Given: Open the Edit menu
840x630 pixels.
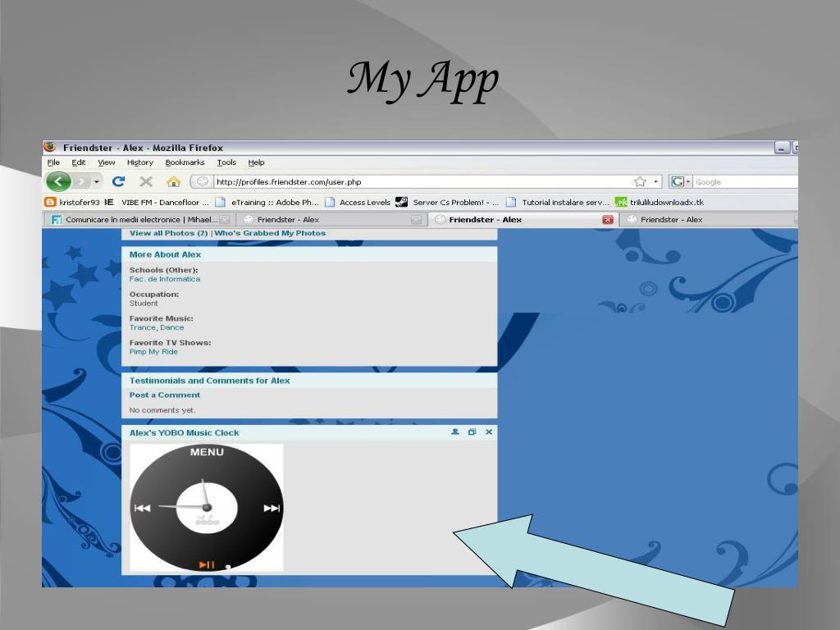Looking at the screenshot, I should coord(79,162).
